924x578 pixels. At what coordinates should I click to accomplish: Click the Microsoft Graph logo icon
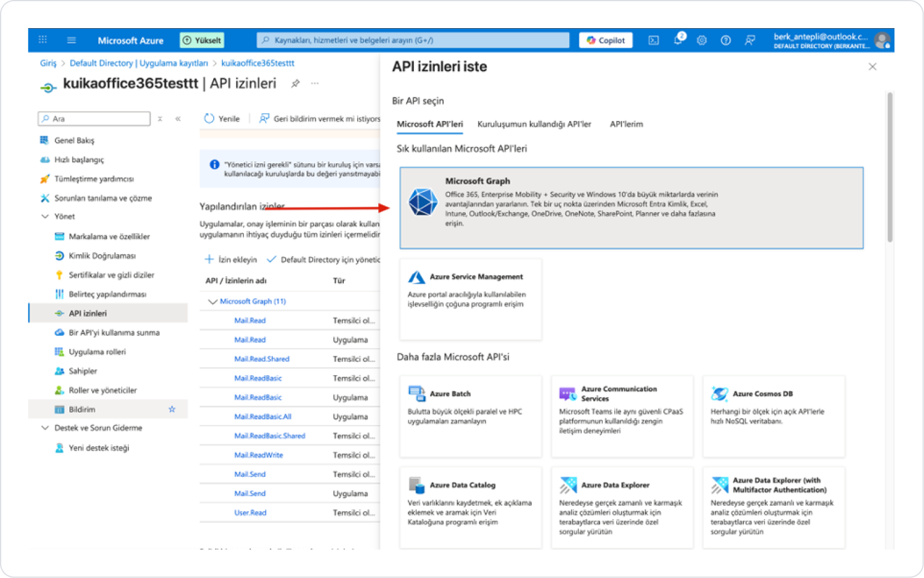pyautogui.click(x=423, y=202)
